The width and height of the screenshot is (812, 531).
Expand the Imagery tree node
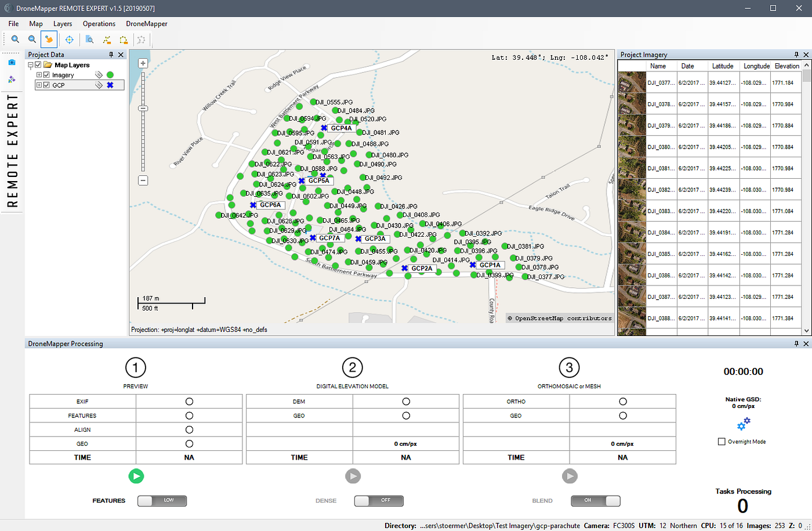click(x=40, y=74)
